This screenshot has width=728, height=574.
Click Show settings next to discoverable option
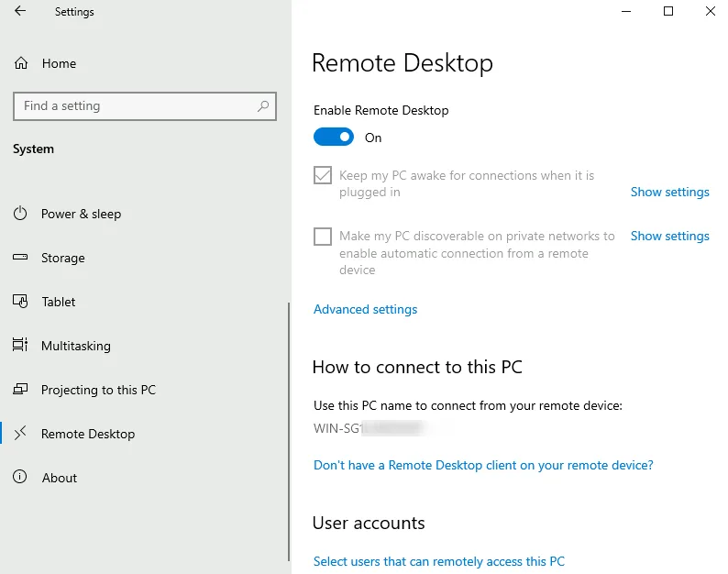point(669,236)
